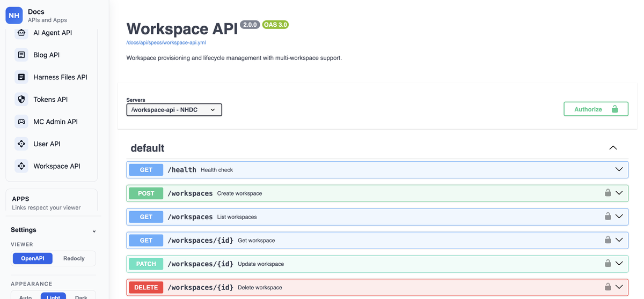
Task: Click the MC Admin API gamepad icon
Action: point(21,122)
